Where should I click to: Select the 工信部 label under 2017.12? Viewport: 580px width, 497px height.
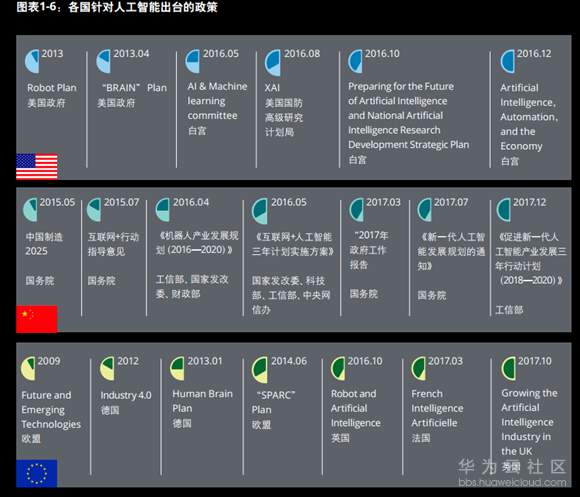(509, 310)
